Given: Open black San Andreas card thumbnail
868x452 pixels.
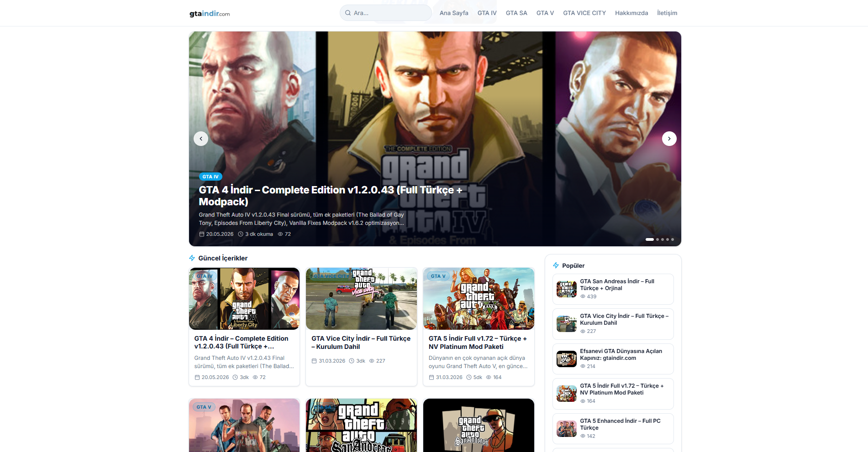Looking at the screenshot, I should point(479,426).
